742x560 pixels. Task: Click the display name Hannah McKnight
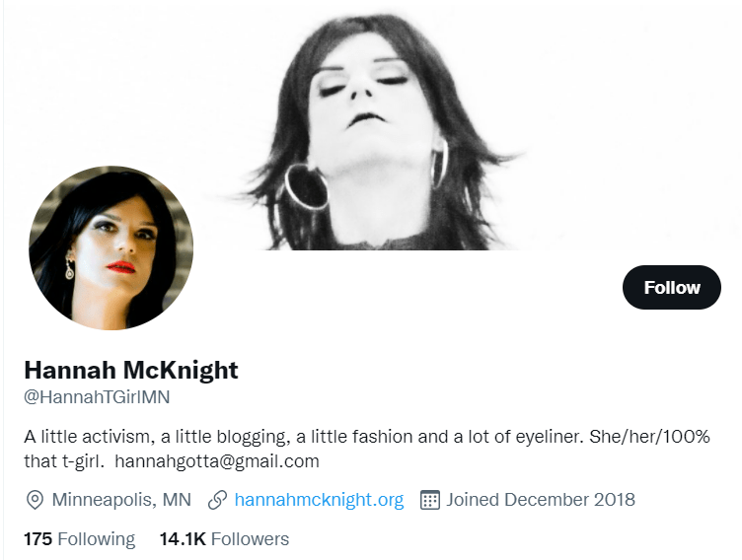coord(131,371)
